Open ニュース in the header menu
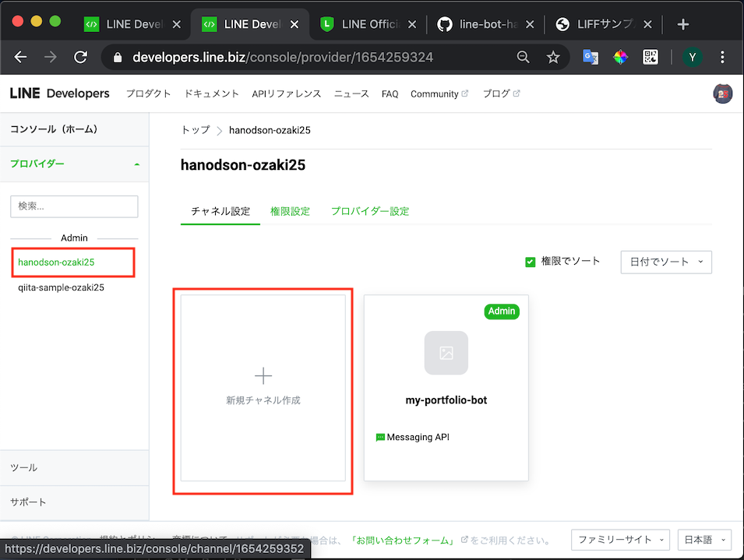Screen dimensions: 744x560 [x=351, y=93]
